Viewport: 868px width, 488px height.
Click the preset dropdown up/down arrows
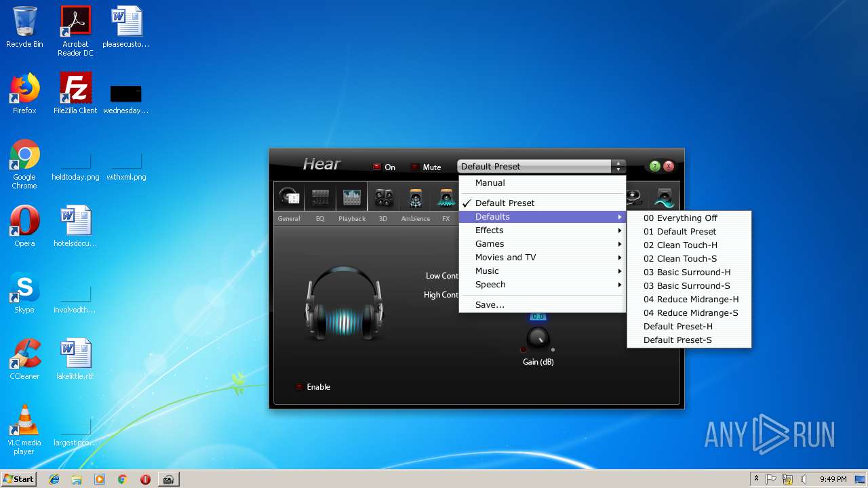point(618,167)
